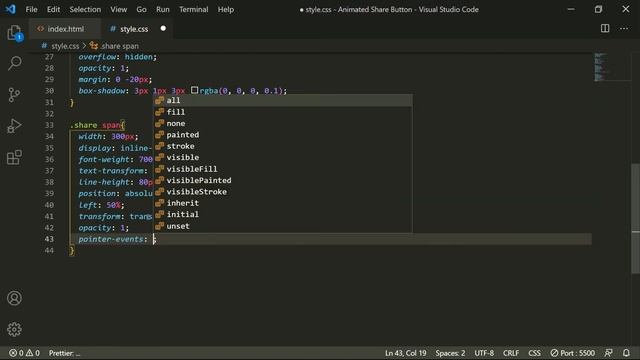Select 'visibleFill' from the suggestion list
Image resolution: width=640 pixels, height=360 pixels.
pyautogui.click(x=282, y=169)
